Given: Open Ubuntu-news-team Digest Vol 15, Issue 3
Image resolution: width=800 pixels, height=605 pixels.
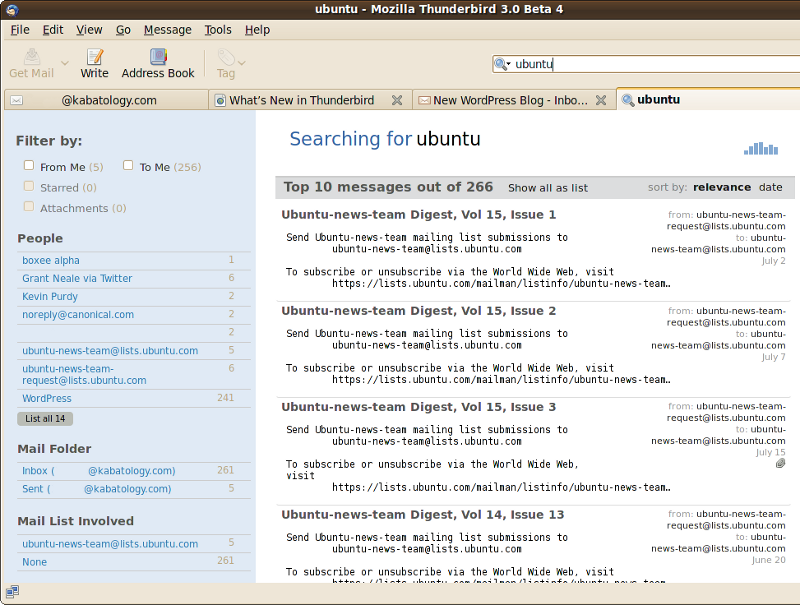Looking at the screenshot, I should [x=419, y=407].
